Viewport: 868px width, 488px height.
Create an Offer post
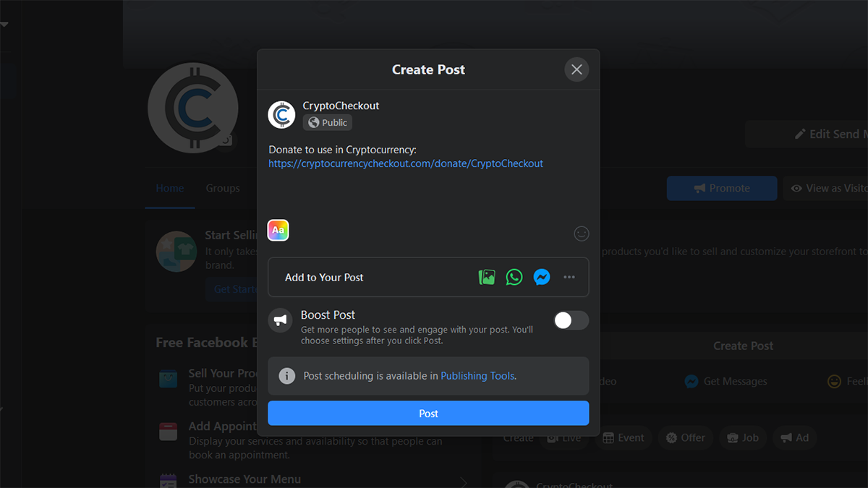pos(686,437)
